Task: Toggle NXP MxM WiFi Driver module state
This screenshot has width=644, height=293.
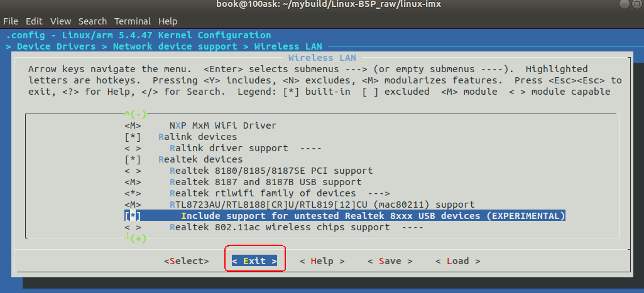Action: (x=133, y=125)
